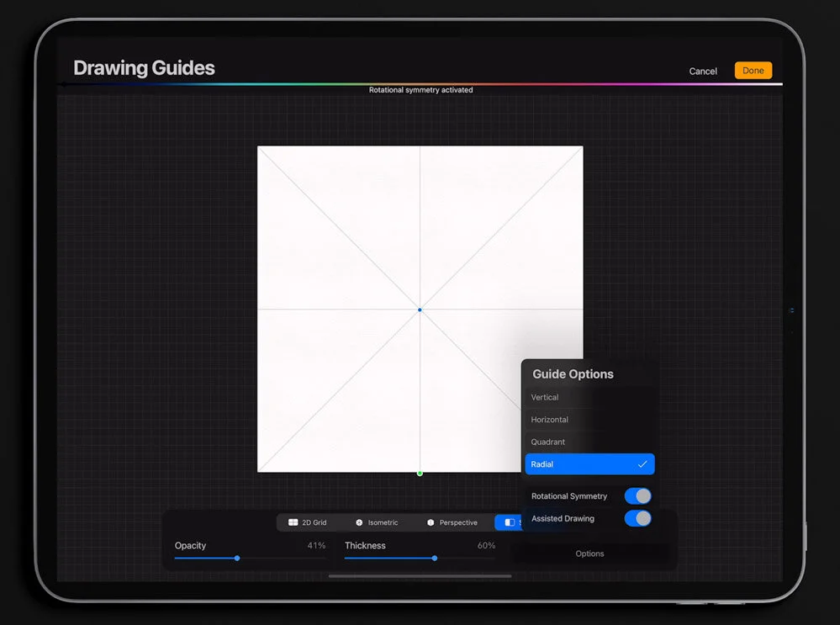Pick a hue on the color spectrum bar
Screen dimensions: 840x625
tap(420, 83)
